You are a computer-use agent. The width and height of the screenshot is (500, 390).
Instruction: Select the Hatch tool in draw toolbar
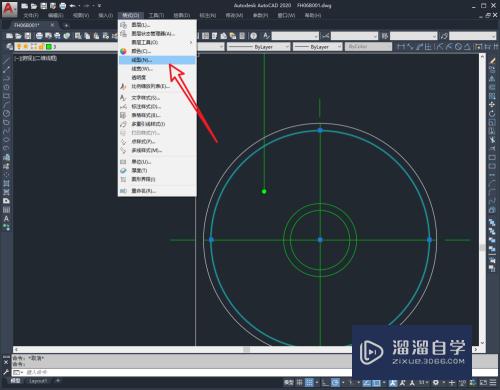[6, 183]
